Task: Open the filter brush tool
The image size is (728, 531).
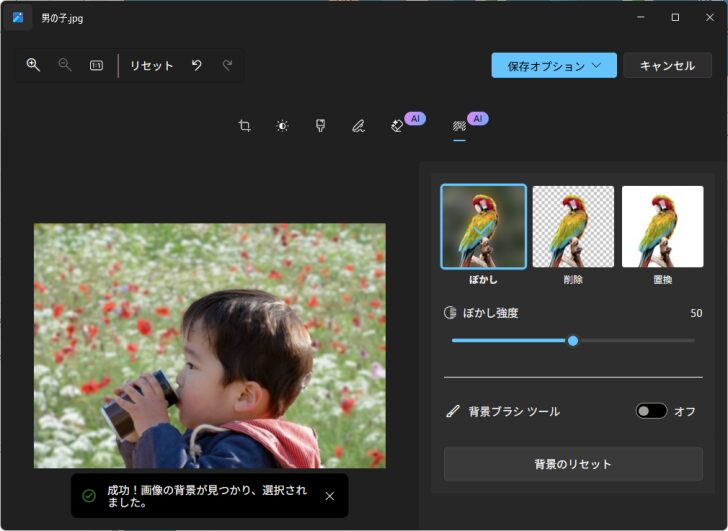Action: pos(320,126)
